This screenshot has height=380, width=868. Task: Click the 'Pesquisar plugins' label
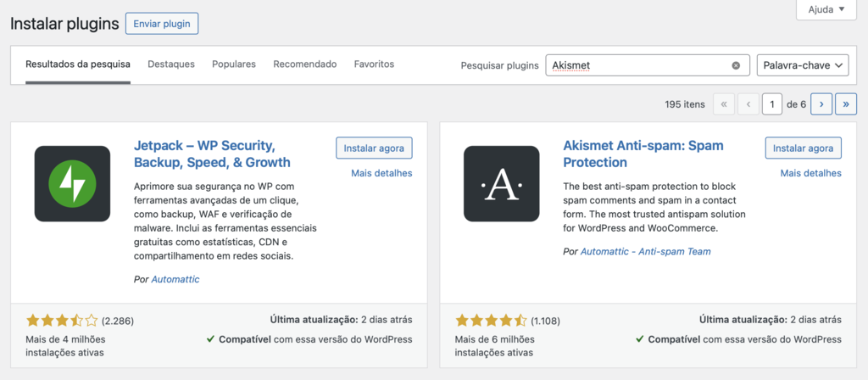[x=500, y=65]
